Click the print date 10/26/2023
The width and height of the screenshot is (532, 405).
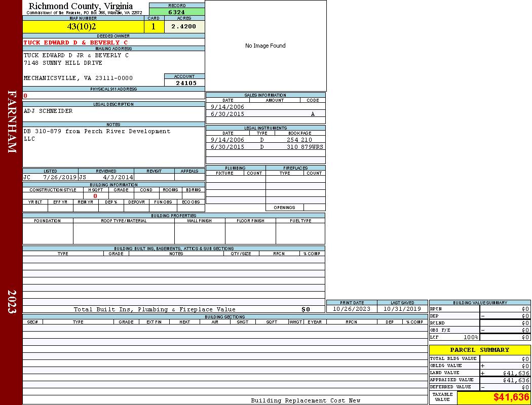(x=351, y=309)
